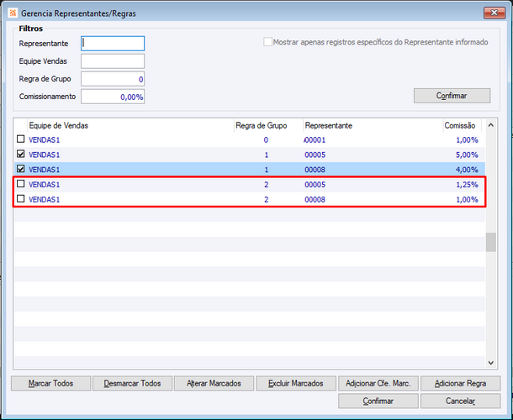Screen dimensions: 513x420
Task: Click the Excluir Marcados button
Action: (296, 383)
